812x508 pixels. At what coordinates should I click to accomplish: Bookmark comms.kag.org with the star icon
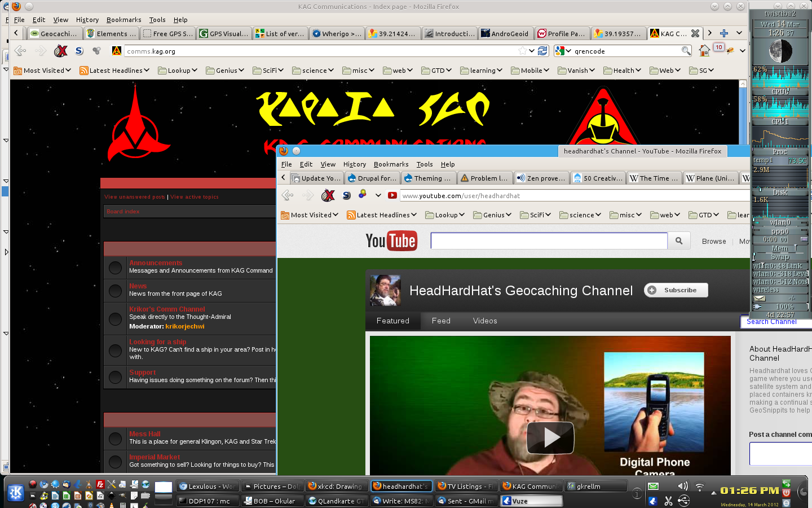tap(523, 51)
